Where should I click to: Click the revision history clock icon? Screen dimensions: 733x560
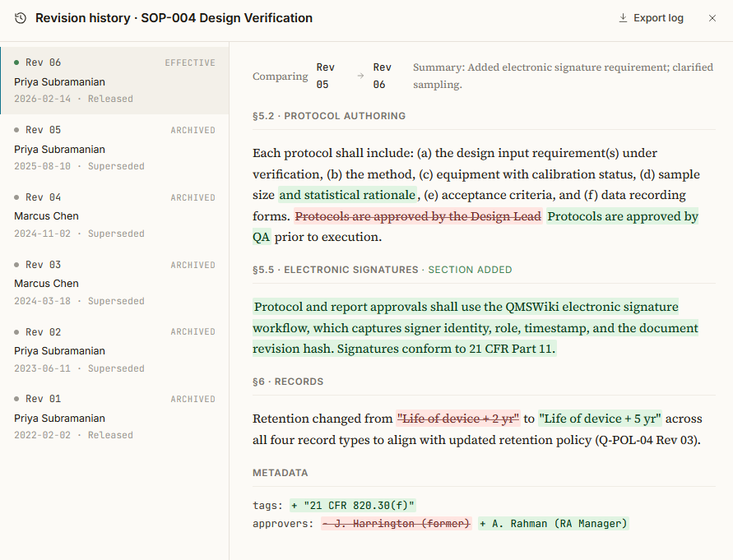click(20, 18)
